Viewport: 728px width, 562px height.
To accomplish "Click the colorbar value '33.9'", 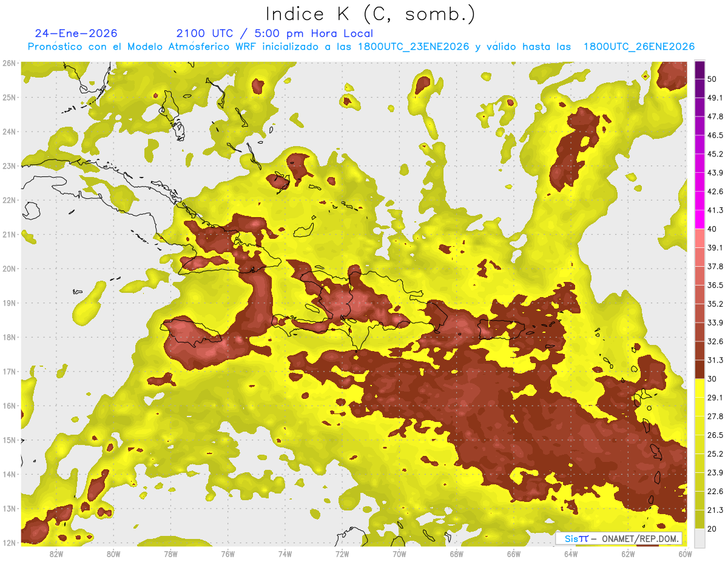I will click(x=715, y=323).
